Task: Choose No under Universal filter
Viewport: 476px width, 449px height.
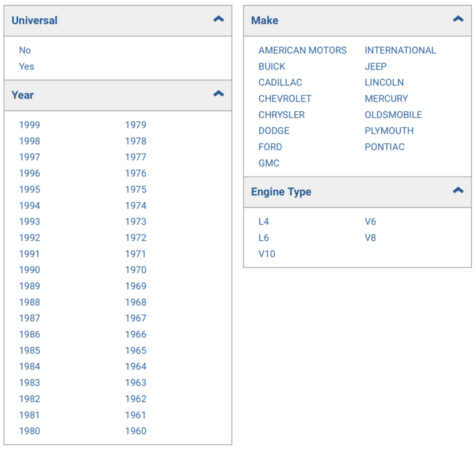Action: click(x=25, y=51)
